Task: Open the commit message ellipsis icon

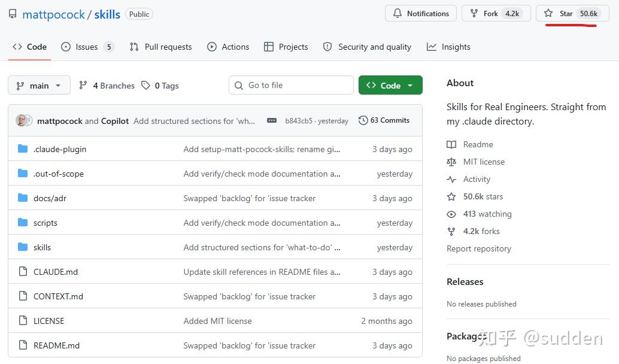Action: 272,120
